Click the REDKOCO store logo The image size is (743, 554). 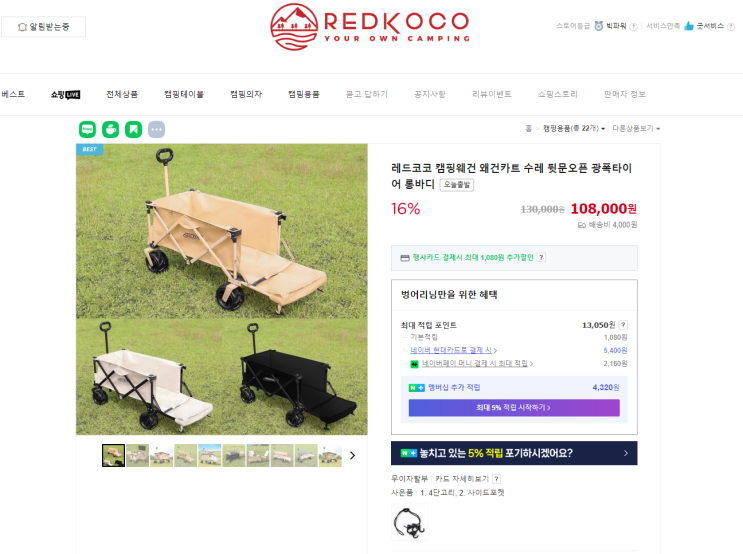click(x=370, y=27)
